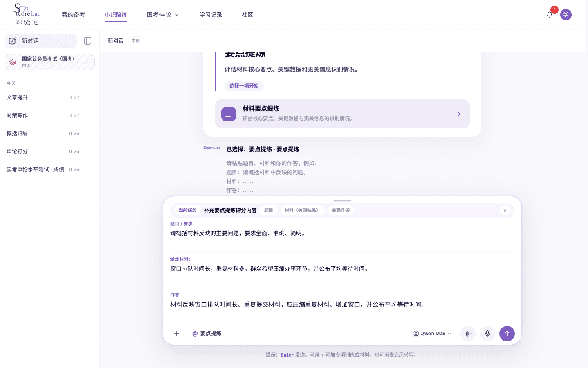Screen dimensions: 588x368
Task: Expand the 国考·申论 dropdown
Action: pyautogui.click(x=163, y=15)
